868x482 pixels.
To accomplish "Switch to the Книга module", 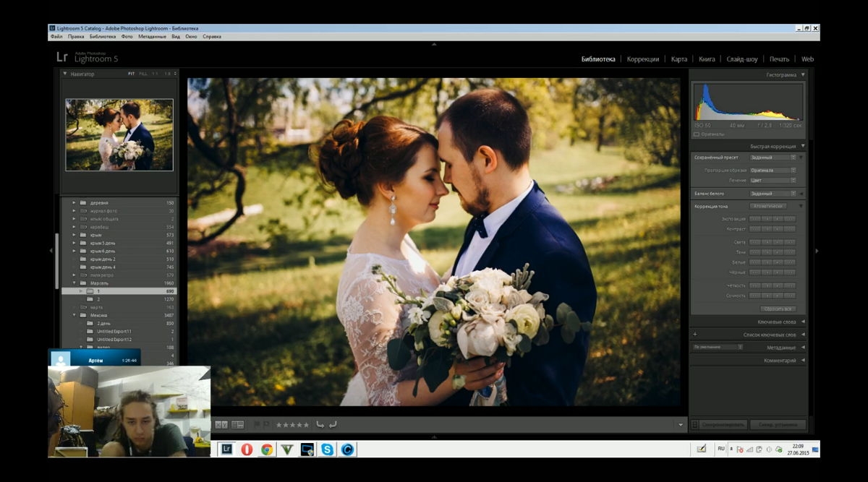I will pos(707,59).
